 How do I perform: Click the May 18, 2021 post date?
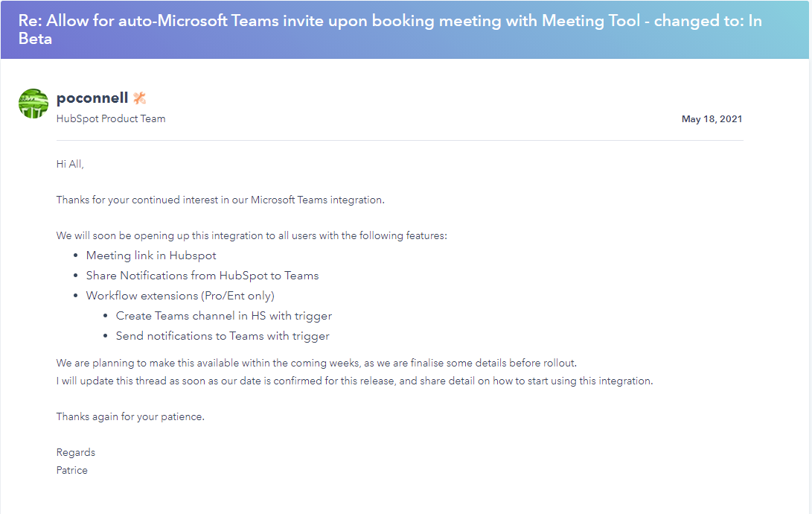(712, 119)
